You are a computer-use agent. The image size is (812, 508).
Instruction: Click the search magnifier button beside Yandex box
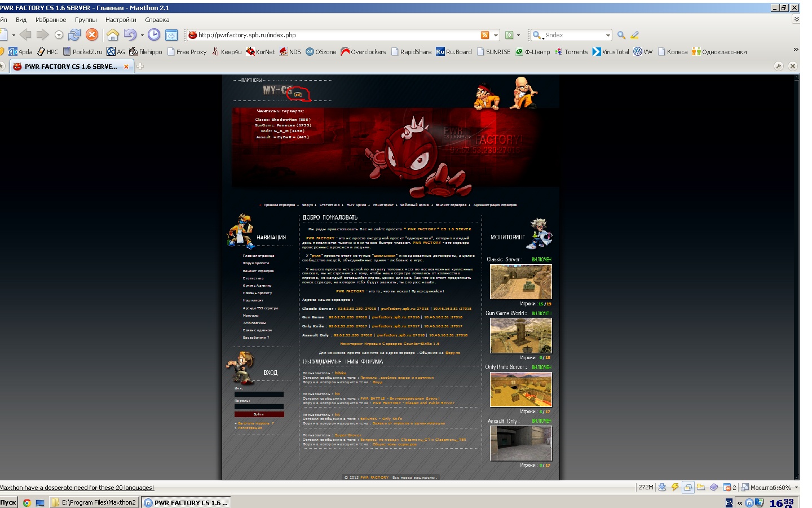coord(621,35)
